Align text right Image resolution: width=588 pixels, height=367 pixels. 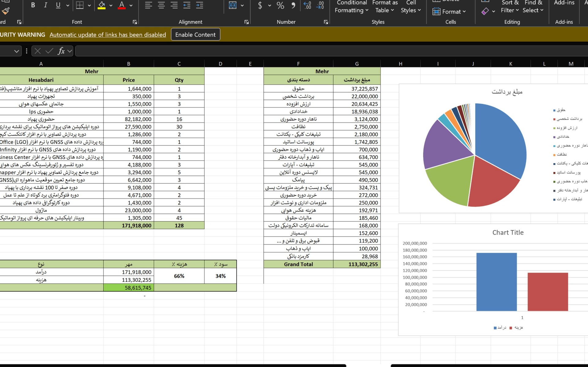pos(174,5)
